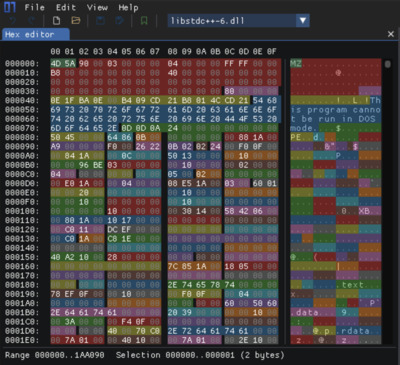Grab the hex view vertical scrollbar thumb
This screenshot has height=365, width=400.
click(387, 64)
